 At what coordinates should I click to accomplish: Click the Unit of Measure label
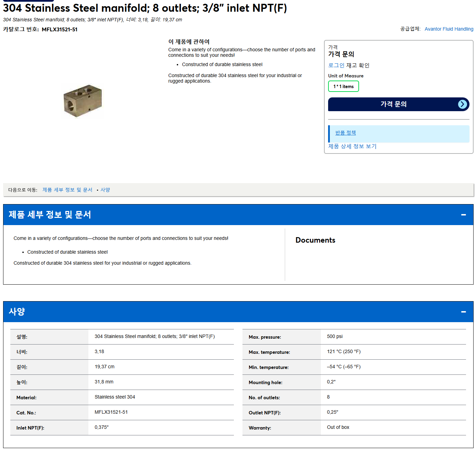coord(346,76)
